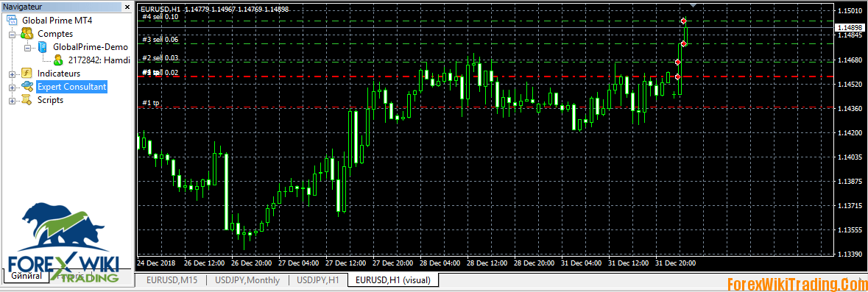
Task: Collapse the GlobalPrime-Demo tree node
Action: click(x=27, y=48)
